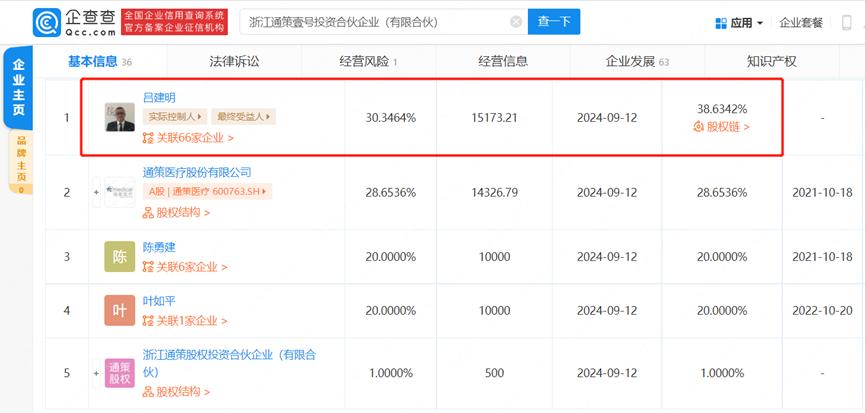This screenshot has height=413, width=865.
Task: Open the 应用 apps dropdown menu
Action: pyautogui.click(x=740, y=22)
